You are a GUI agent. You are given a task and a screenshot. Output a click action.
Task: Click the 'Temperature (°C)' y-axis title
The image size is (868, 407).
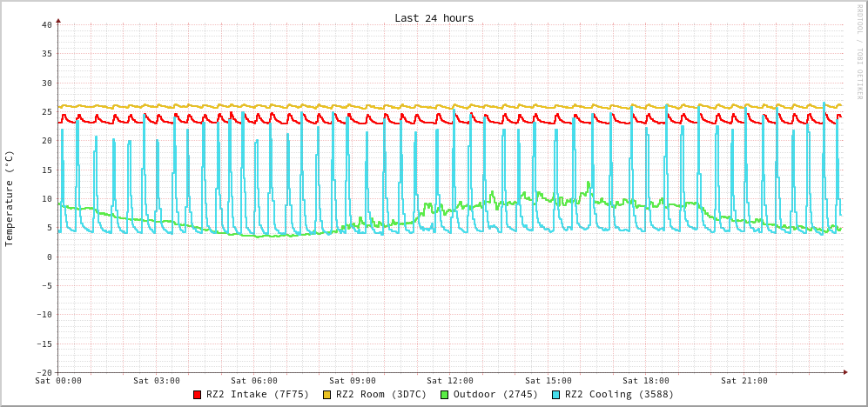click(x=10, y=198)
